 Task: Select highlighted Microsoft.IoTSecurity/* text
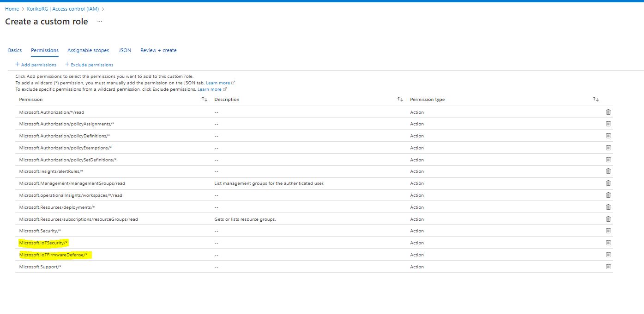pos(44,243)
